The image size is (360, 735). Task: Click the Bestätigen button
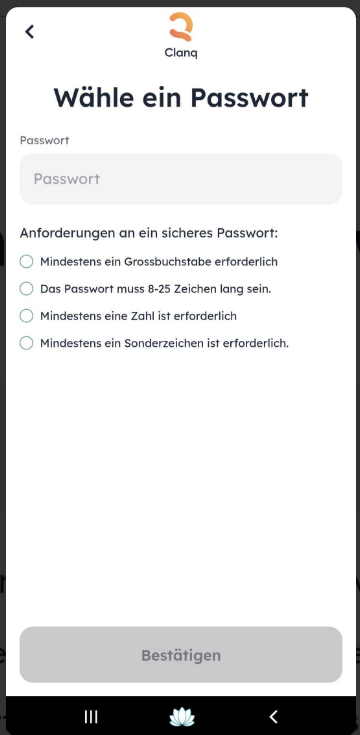tap(181, 654)
